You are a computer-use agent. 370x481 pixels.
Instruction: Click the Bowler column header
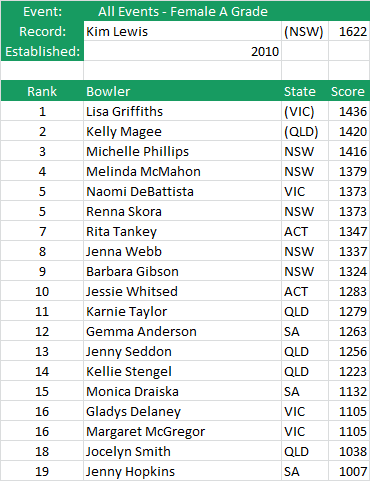(182, 91)
